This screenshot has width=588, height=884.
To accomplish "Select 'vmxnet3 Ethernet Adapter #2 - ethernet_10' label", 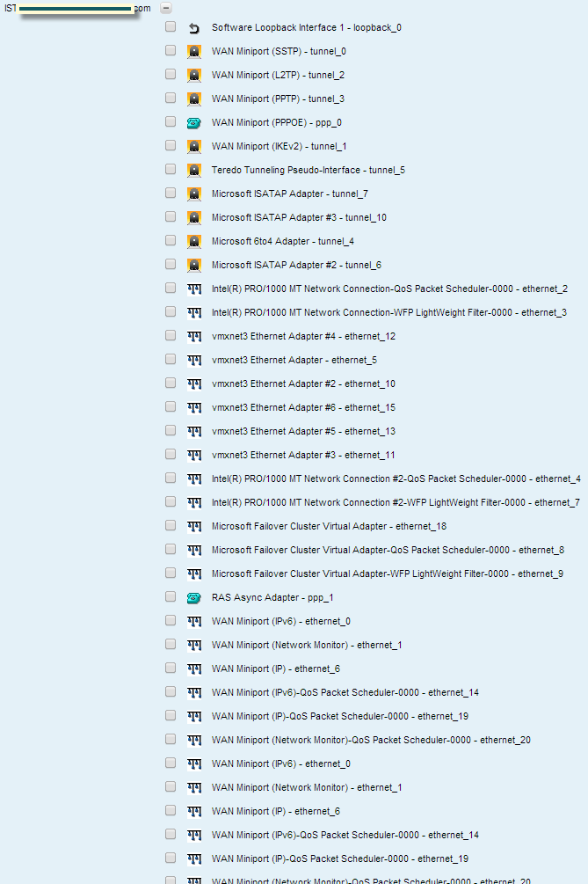I will [x=303, y=384].
